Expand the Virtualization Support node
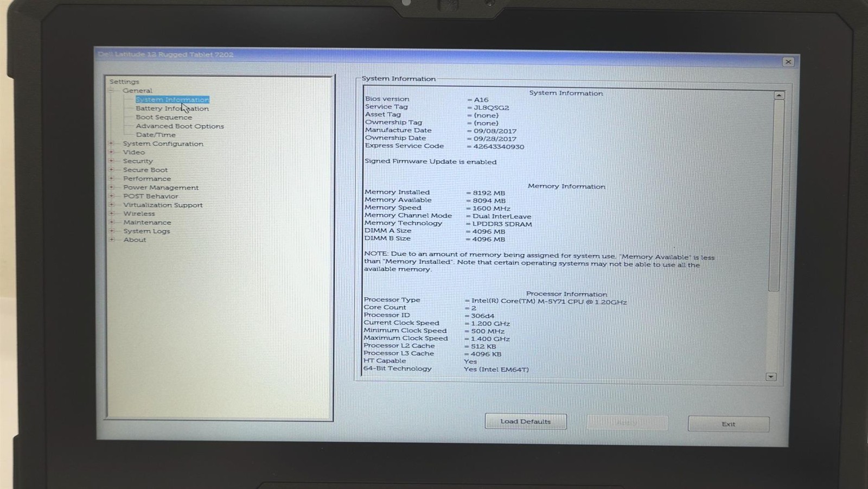 click(x=112, y=205)
